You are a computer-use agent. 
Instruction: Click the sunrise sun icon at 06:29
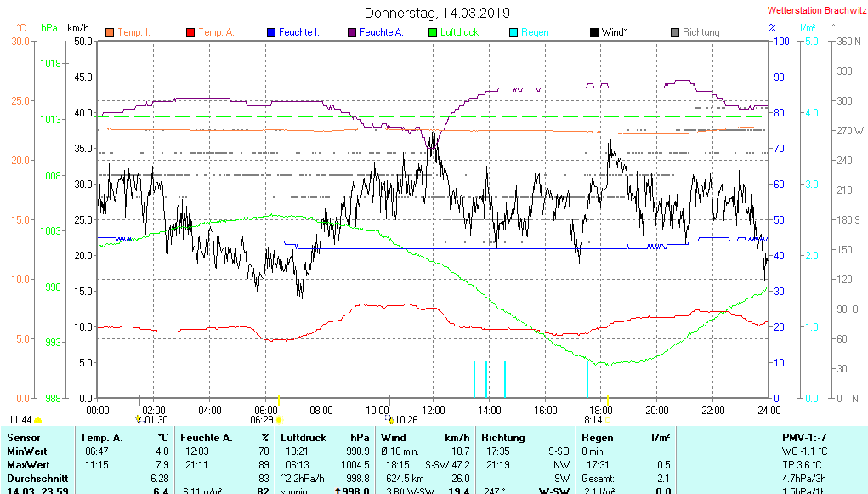coord(279,420)
